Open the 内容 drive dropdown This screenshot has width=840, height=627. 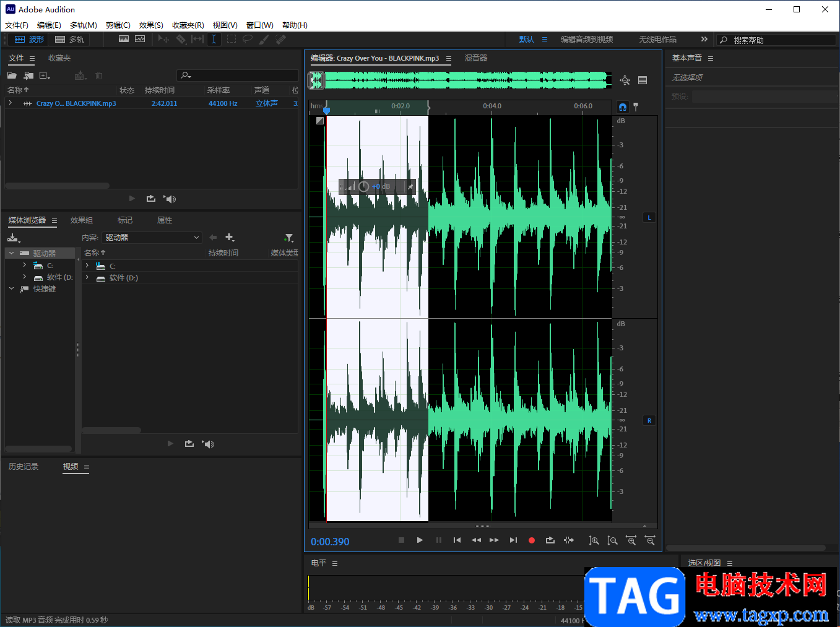coord(152,238)
